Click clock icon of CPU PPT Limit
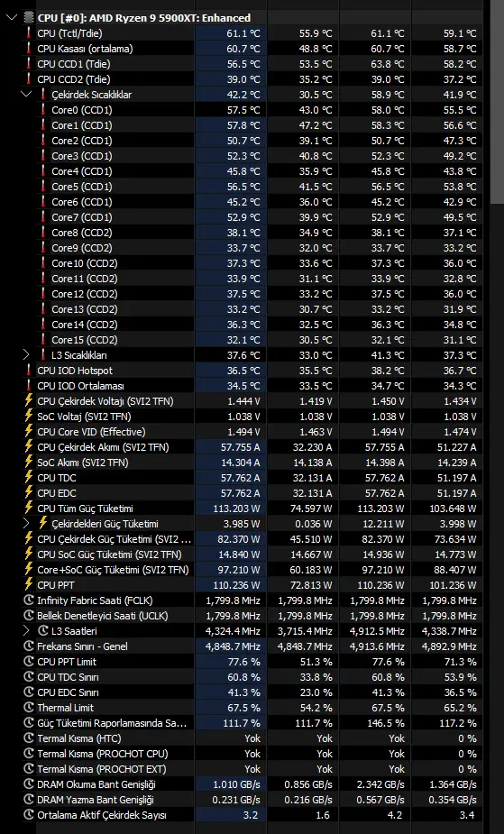 29,661
